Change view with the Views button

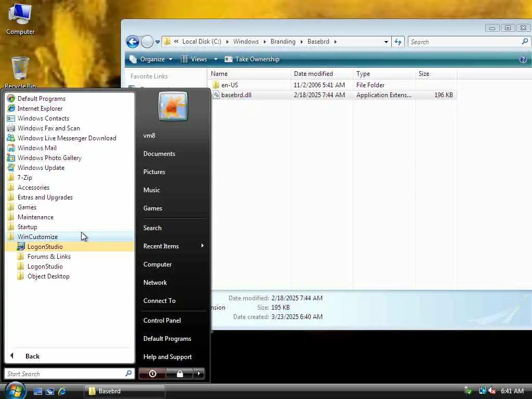[x=194, y=59]
